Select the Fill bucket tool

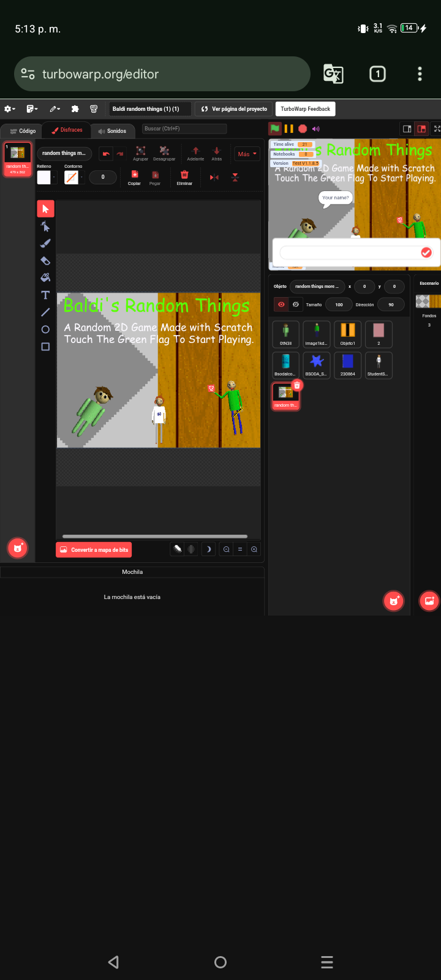45,277
